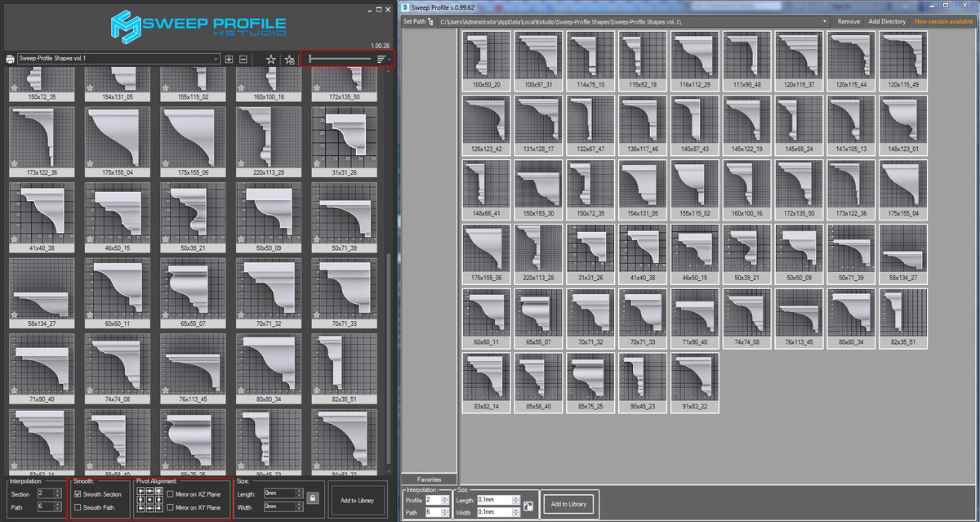980x522 pixels.
Task: Click favorite star on 50x39_21 dark-panel thumbnail
Action: (166, 238)
